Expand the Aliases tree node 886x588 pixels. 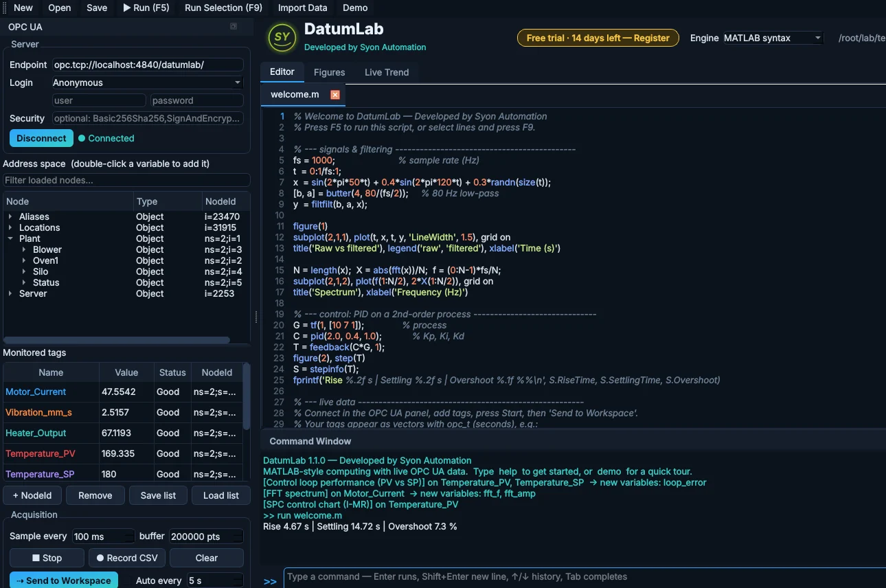coord(10,216)
